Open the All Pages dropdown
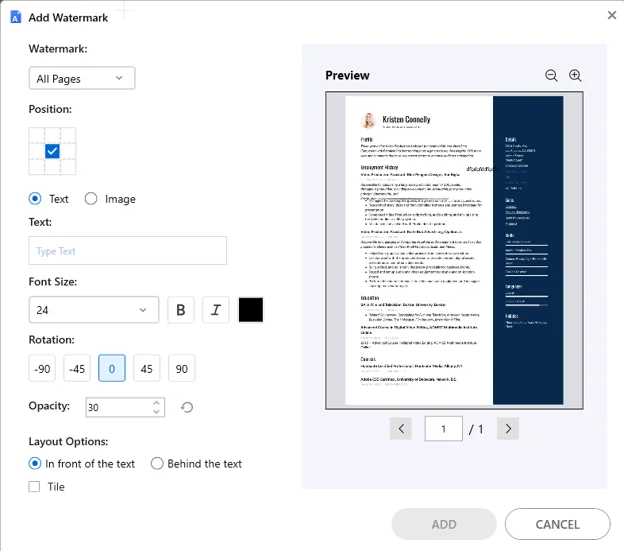Viewport: 624px width, 551px height. [x=82, y=78]
